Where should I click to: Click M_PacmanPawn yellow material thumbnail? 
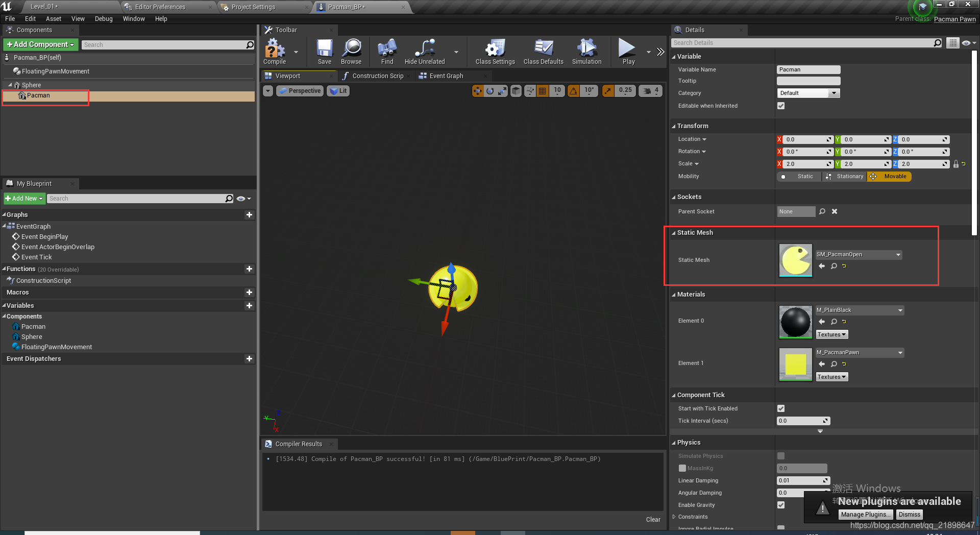[795, 364]
